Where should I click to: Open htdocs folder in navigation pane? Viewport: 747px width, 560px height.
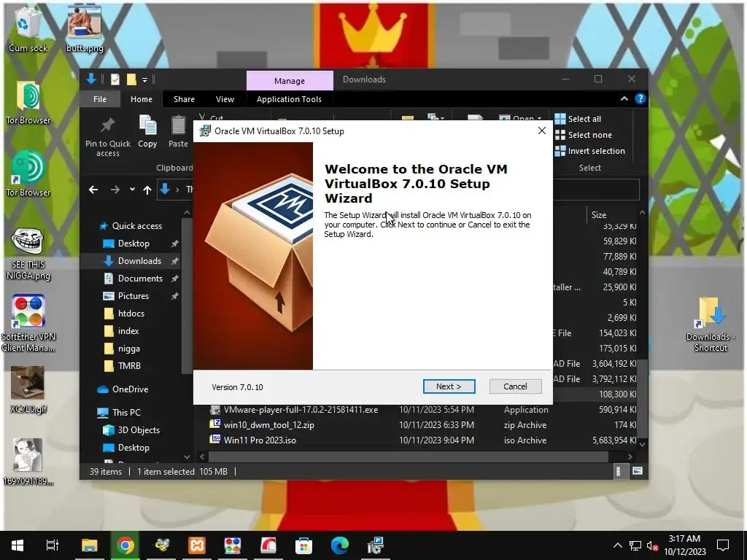point(131,314)
